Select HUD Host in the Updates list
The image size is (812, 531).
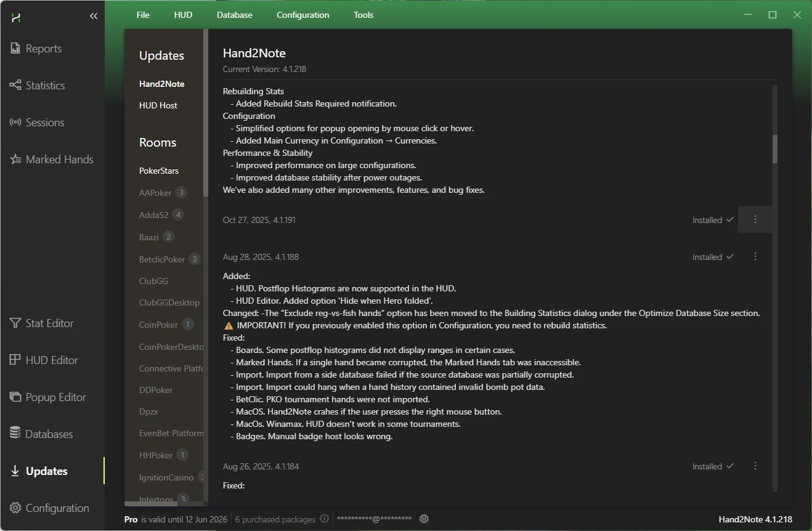tap(158, 105)
